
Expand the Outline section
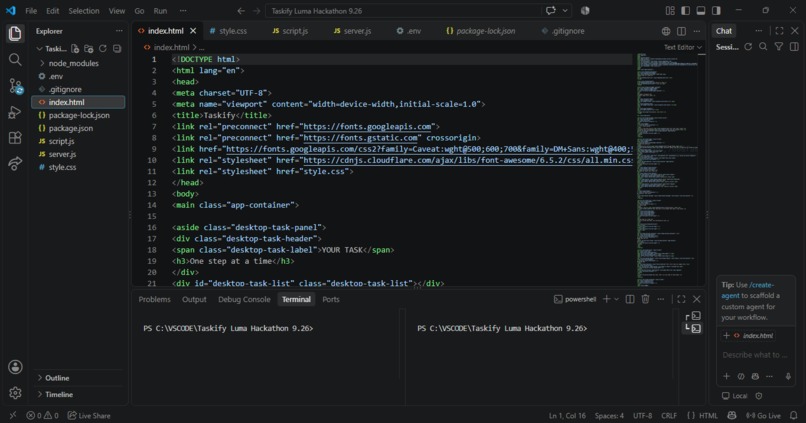click(57, 378)
